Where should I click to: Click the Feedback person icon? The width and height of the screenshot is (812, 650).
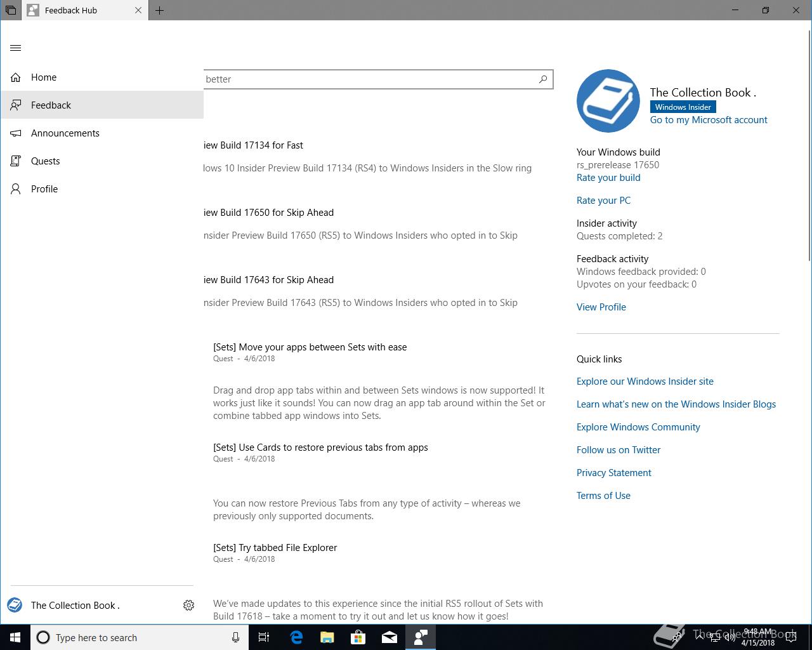[x=16, y=105]
